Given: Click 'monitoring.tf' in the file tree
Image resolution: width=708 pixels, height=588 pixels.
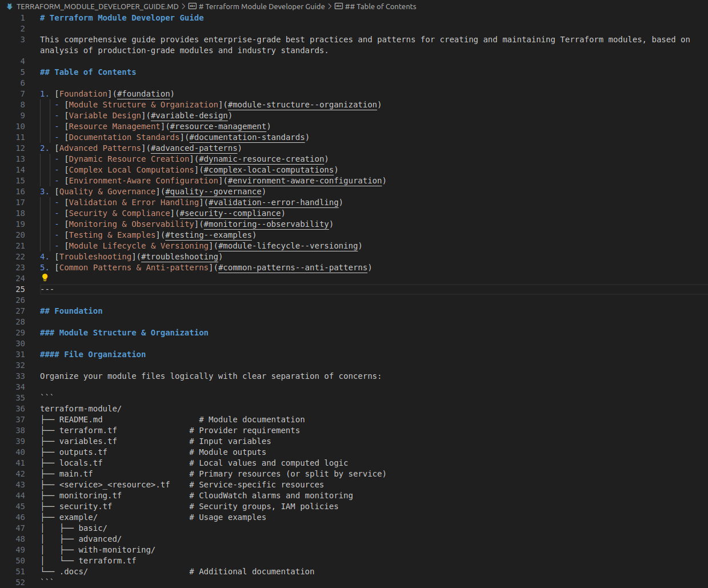Looking at the screenshot, I should pyautogui.click(x=90, y=495).
